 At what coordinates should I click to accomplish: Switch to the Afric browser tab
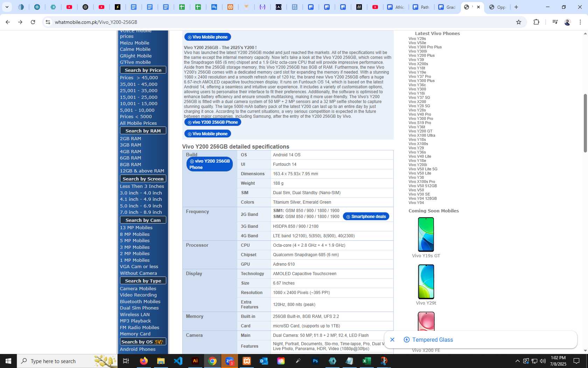396,7
